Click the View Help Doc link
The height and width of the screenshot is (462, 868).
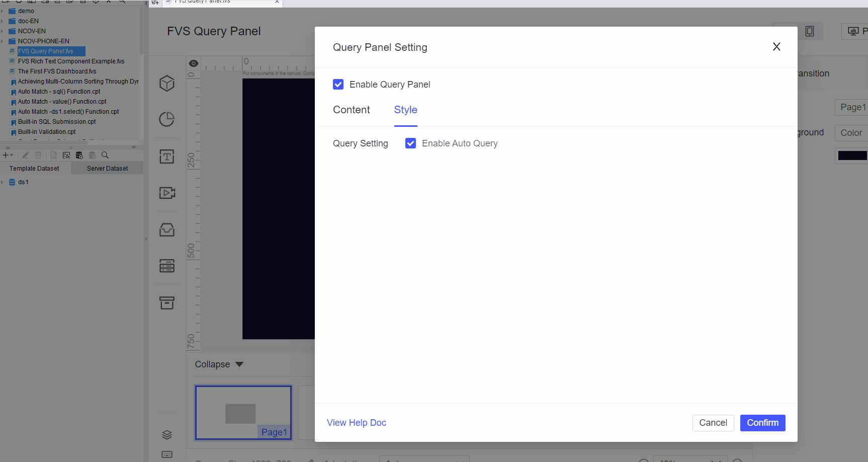pos(356,422)
